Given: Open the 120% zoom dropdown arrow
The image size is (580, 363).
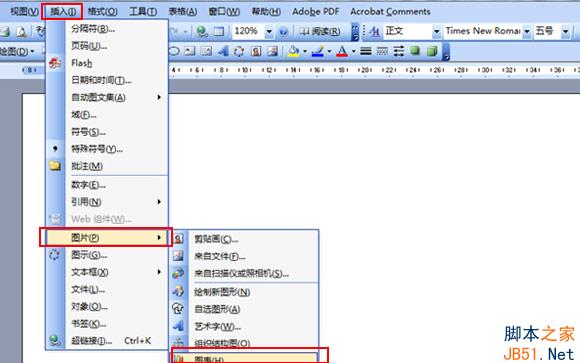Looking at the screenshot, I should pos(269,32).
